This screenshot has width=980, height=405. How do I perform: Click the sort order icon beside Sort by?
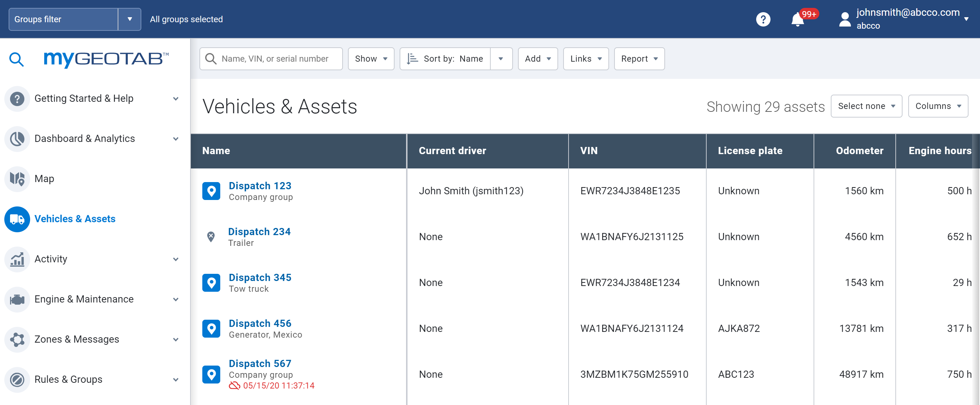pyautogui.click(x=412, y=58)
